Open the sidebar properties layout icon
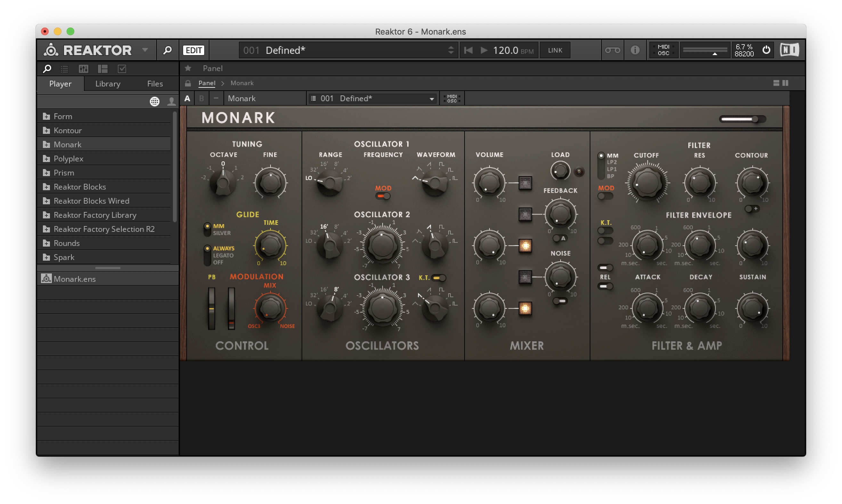 tap(102, 69)
